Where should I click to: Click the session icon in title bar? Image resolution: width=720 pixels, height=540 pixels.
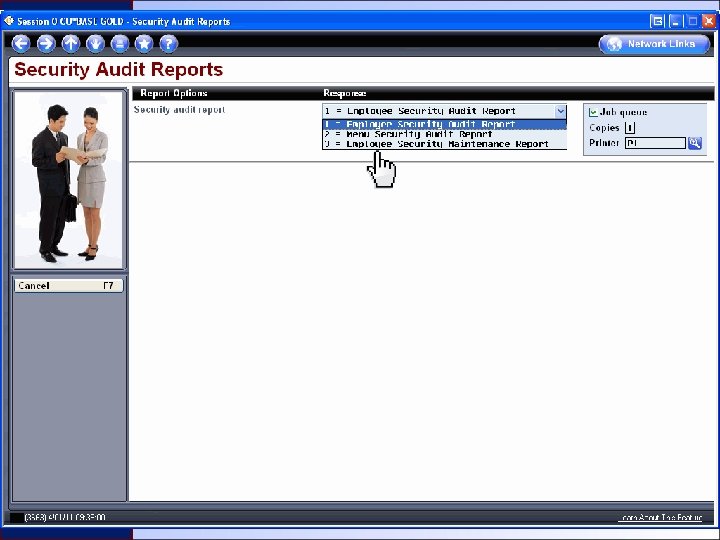pyautogui.click(x=9, y=21)
